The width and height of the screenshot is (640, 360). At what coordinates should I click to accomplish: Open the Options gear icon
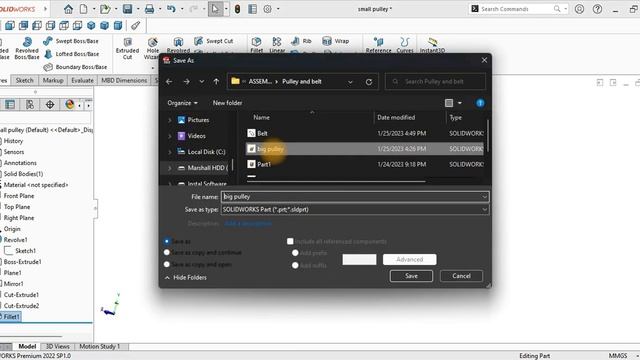click(267, 9)
